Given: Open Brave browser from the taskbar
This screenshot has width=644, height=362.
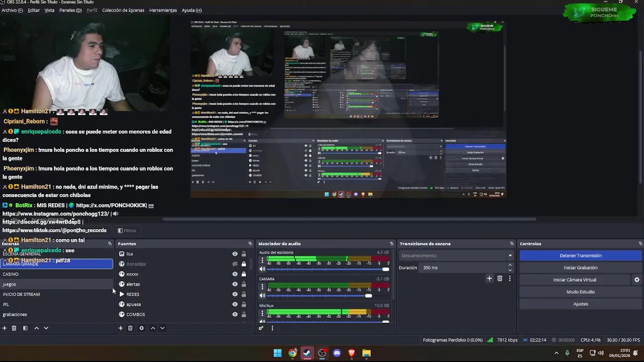Looking at the screenshot, I should pyautogui.click(x=352, y=353).
